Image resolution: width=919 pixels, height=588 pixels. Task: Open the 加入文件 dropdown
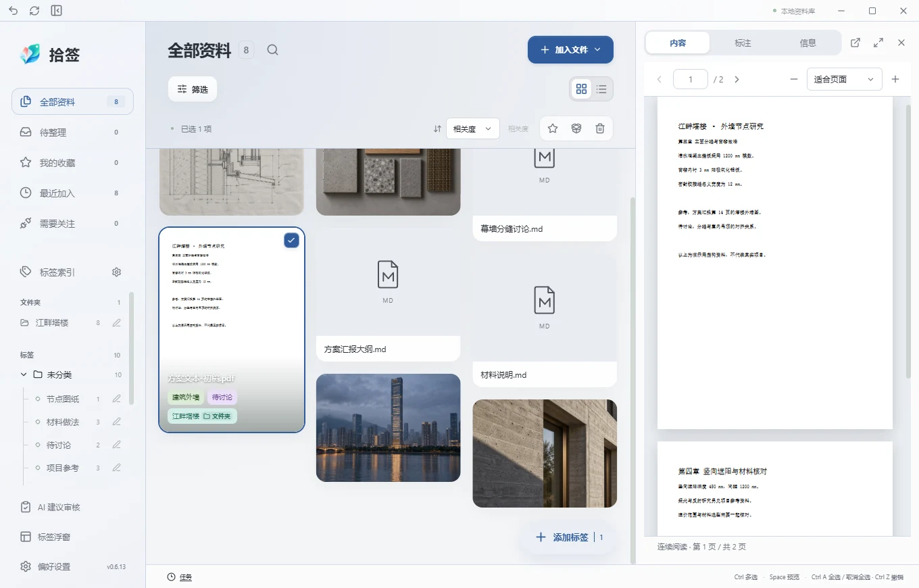point(570,50)
